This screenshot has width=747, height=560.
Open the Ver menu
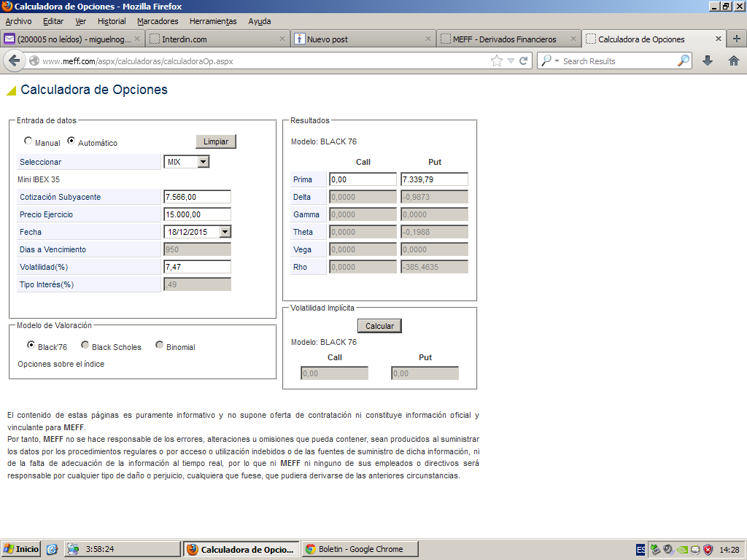pyautogui.click(x=80, y=21)
